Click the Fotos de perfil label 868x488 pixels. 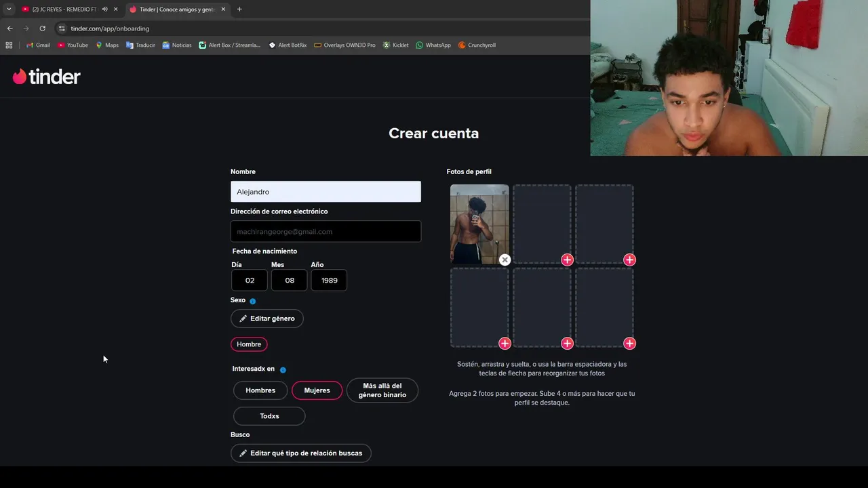(469, 172)
